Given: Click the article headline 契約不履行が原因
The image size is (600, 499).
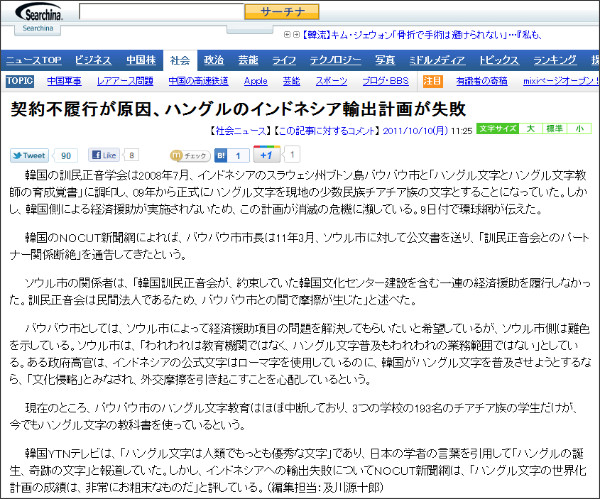Looking at the screenshot, I should 238,109.
